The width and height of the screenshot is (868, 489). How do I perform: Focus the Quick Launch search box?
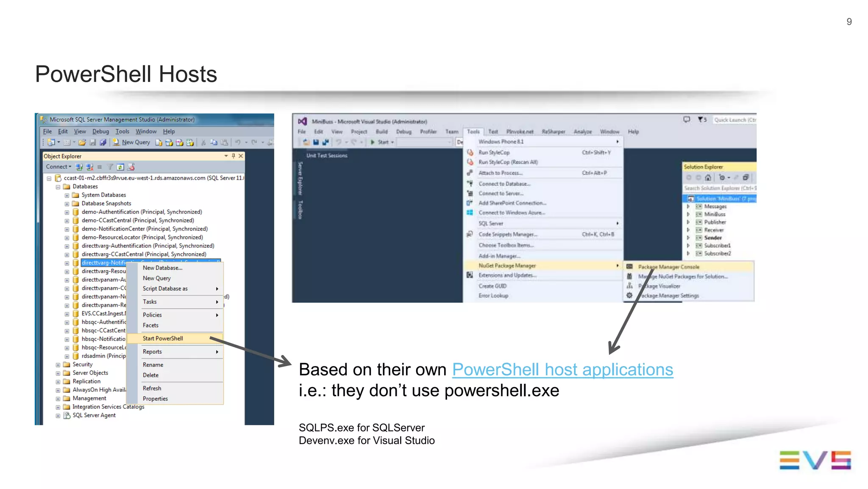(734, 120)
